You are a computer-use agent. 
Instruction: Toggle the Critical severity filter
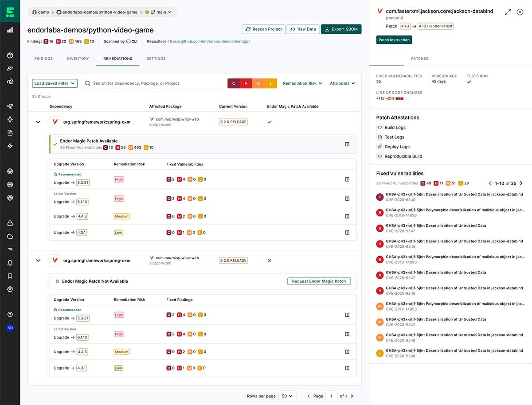point(234,83)
